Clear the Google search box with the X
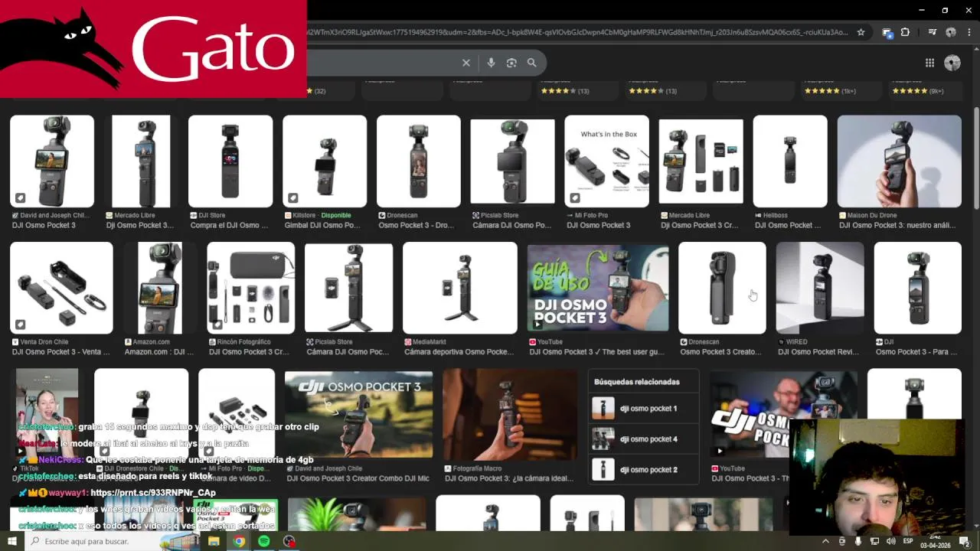Viewport: 980px width, 551px height. [x=465, y=63]
